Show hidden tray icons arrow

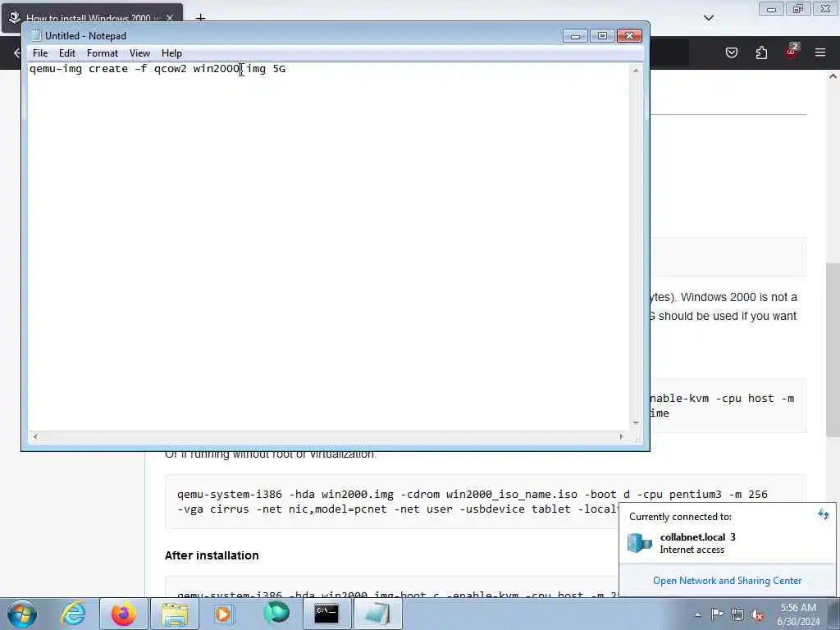(697, 614)
